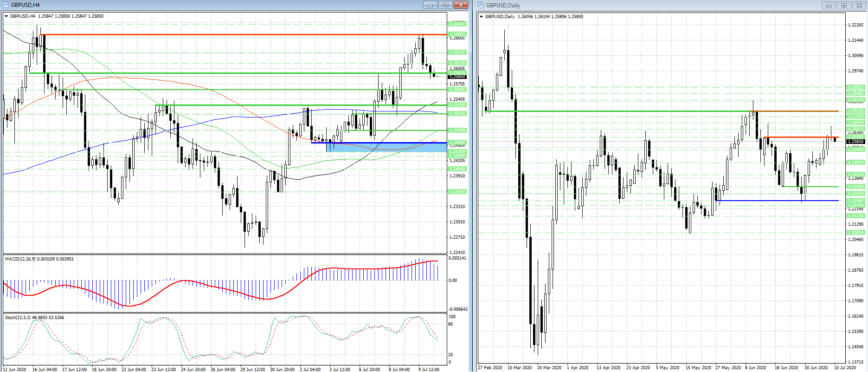The height and width of the screenshot is (372, 868).
Task: Click the 20 level on the Stochastic scale
Action: click(450, 355)
